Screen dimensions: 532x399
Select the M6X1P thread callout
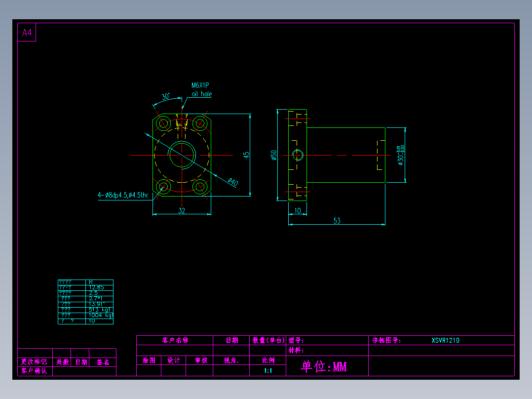point(200,85)
